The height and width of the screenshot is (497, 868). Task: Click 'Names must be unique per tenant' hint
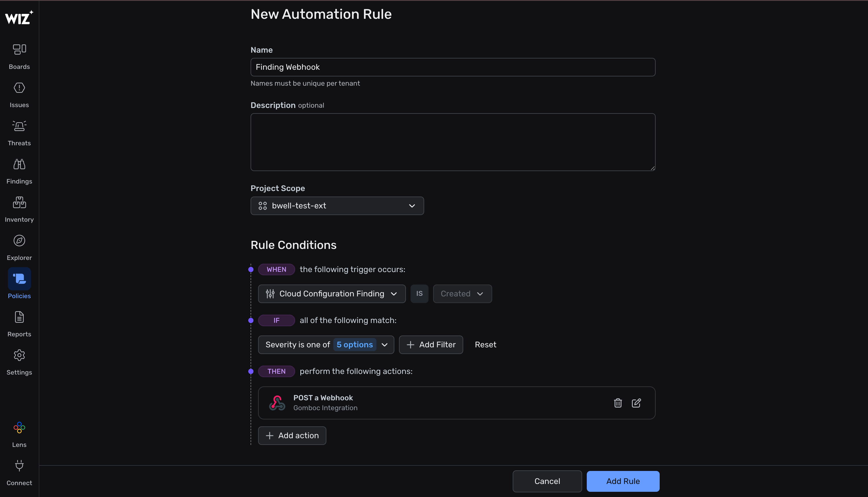(305, 83)
